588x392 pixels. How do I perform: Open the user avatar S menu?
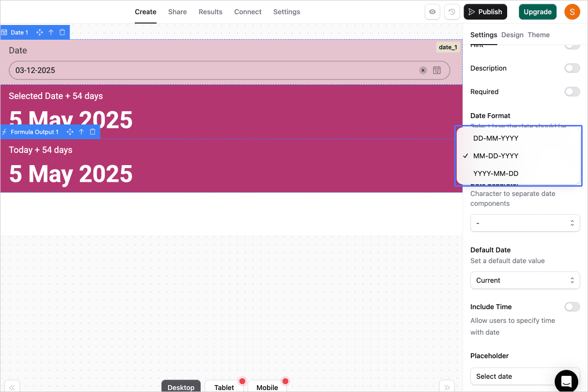(x=572, y=12)
